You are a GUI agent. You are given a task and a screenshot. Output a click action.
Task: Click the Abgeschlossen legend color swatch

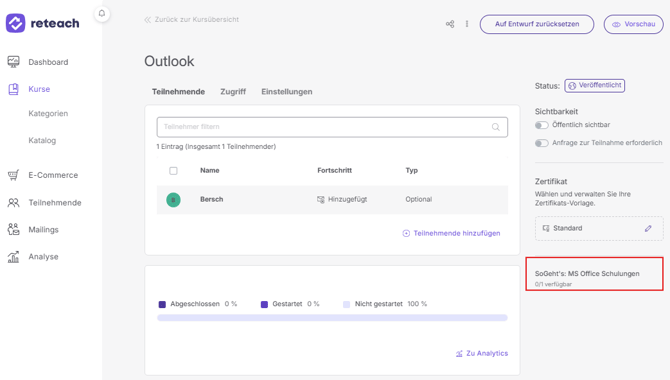pos(162,304)
